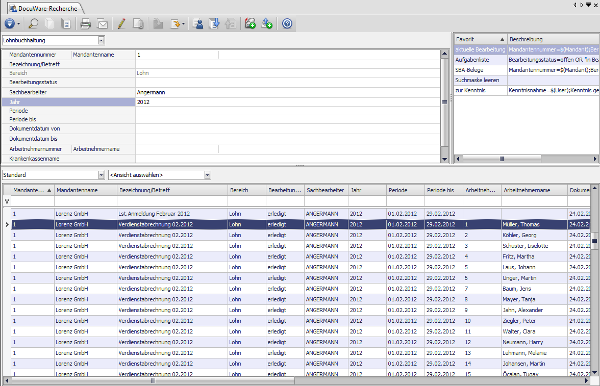Select the row for Unger, Martin
Viewport: 600px width, 386px height.
coord(300,278)
